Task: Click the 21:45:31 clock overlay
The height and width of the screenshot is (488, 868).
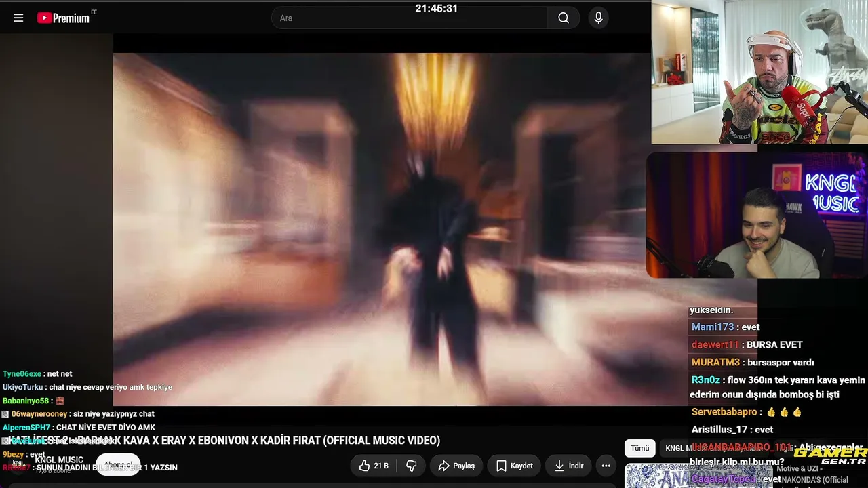Action: click(437, 9)
